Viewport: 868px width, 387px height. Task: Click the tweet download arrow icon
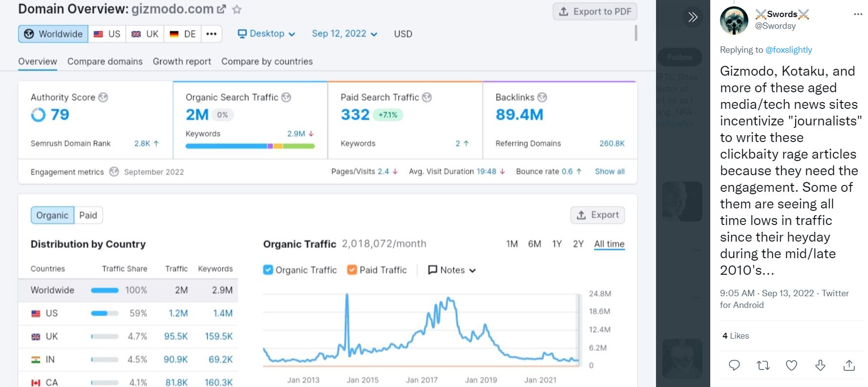pyautogui.click(x=821, y=365)
